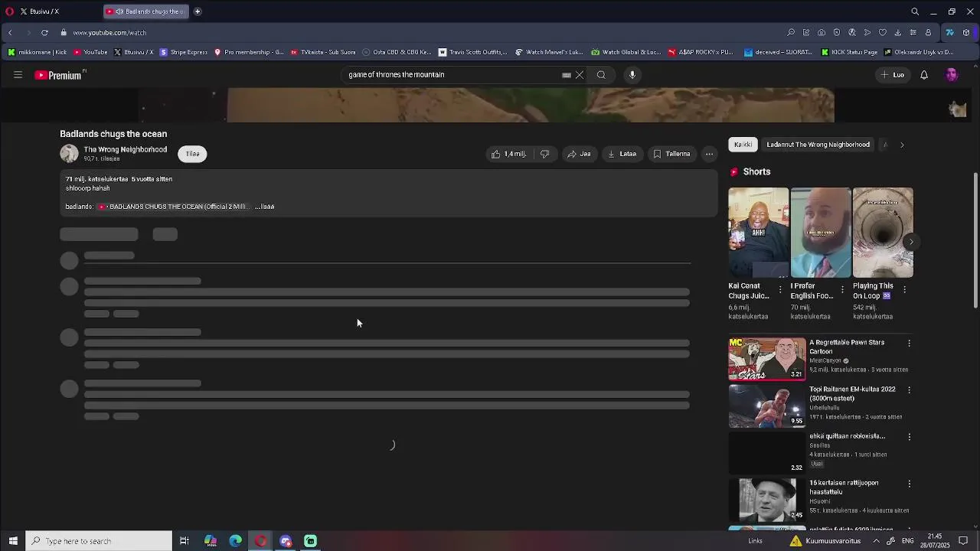Open Task View in taskbar
Viewport: 980px width, 551px height.
point(185,541)
